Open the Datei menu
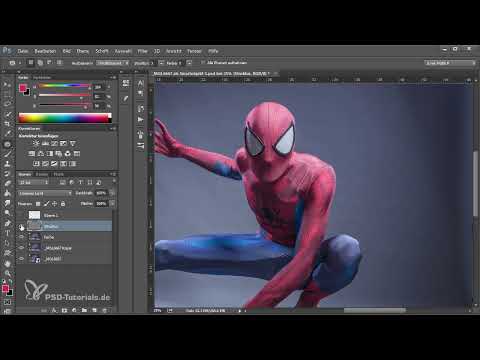Screen dimensions: 480x360 click(23, 51)
